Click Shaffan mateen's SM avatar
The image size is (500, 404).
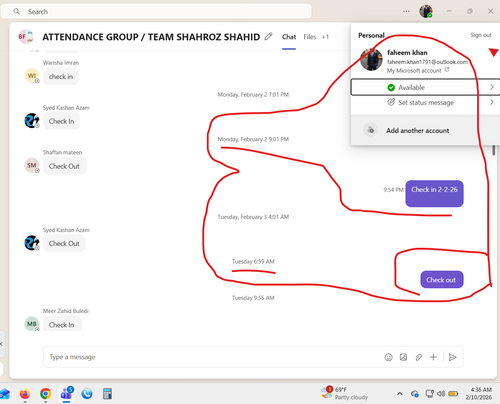(32, 165)
